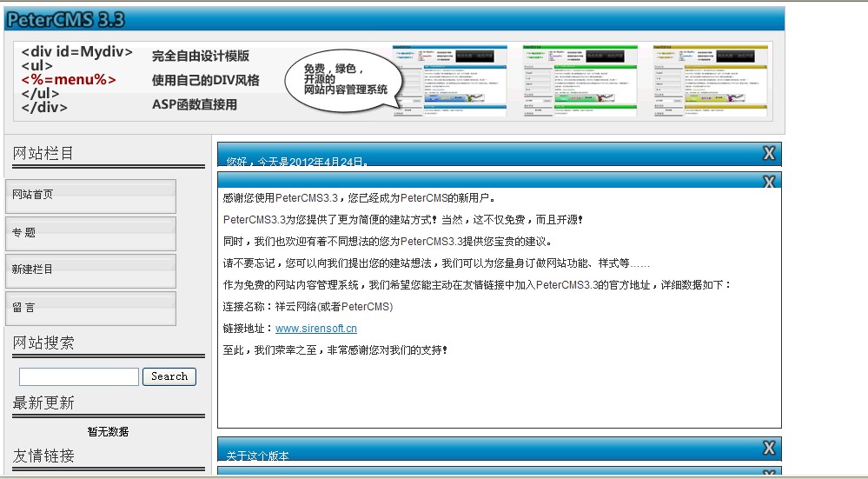Click the 完全自由设计模版 banner text
Image resolution: width=868 pixels, height=479 pixels.
click(201, 56)
